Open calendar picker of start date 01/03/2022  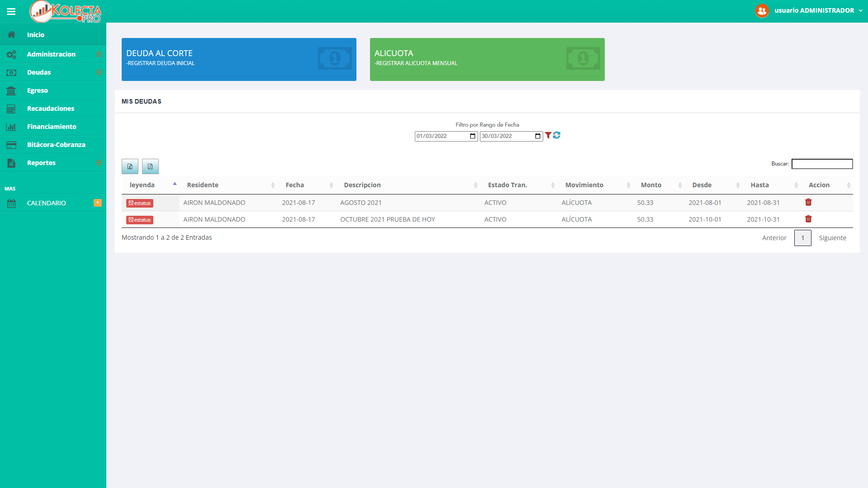tap(473, 136)
